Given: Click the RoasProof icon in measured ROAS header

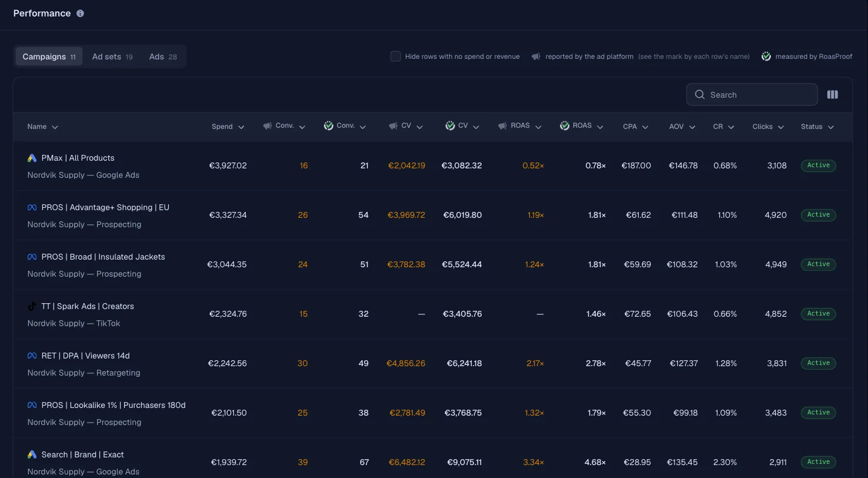Looking at the screenshot, I should (x=565, y=126).
